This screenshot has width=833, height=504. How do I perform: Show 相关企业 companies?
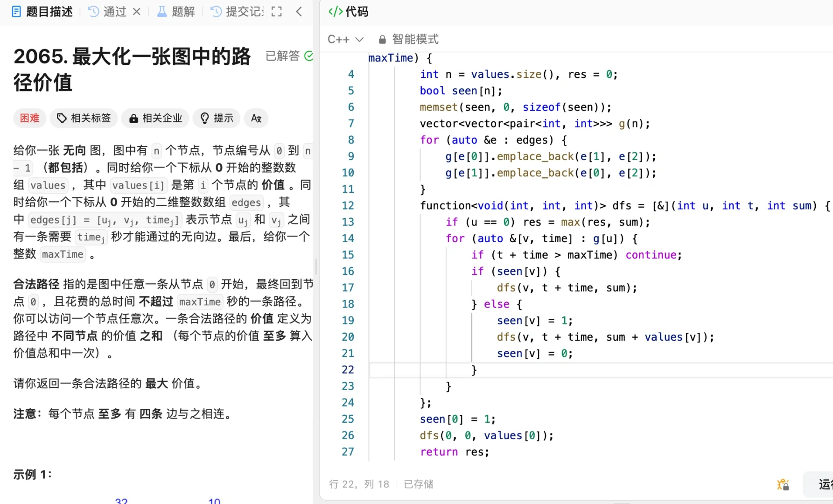(x=155, y=118)
